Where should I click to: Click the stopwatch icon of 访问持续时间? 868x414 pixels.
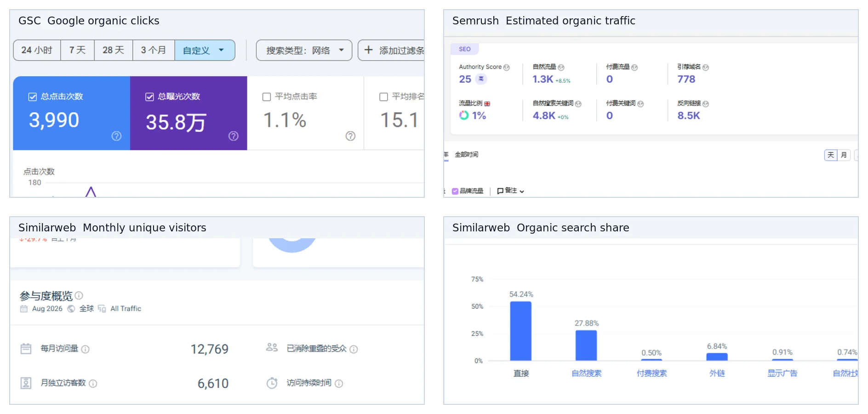[x=272, y=383]
